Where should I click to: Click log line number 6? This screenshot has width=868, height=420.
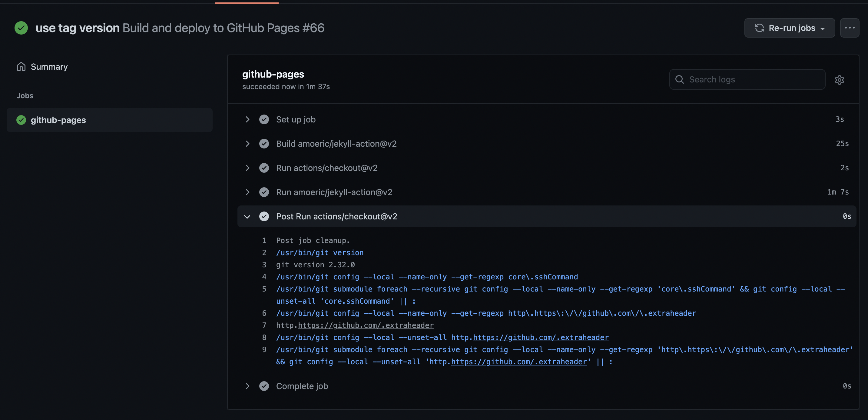click(264, 313)
